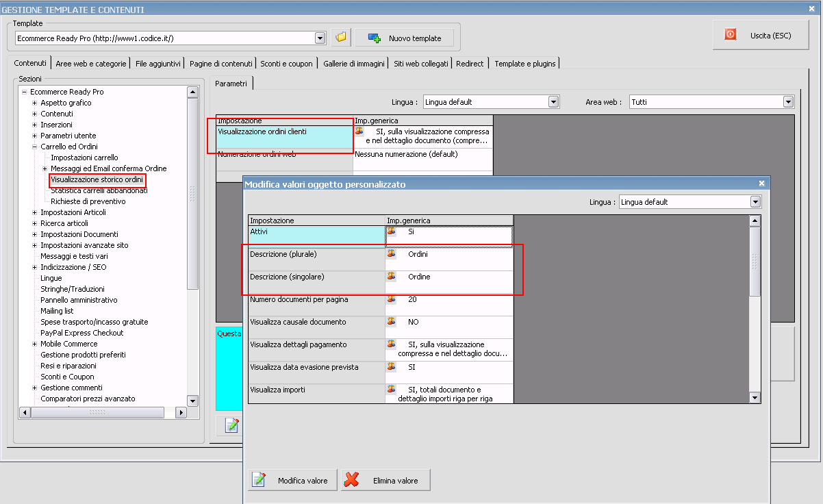Click the edit button behind the dialog's left edge

[x=231, y=425]
